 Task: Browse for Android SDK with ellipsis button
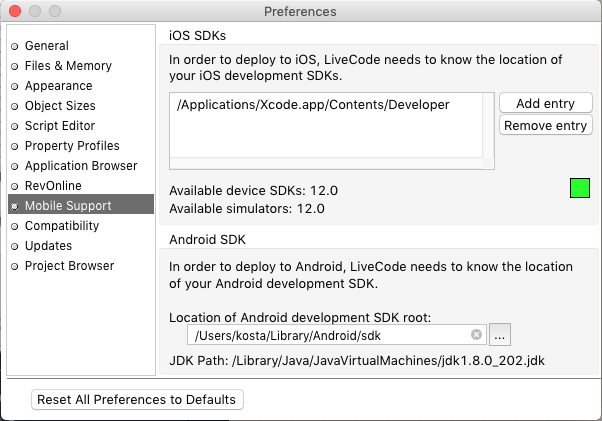point(500,335)
